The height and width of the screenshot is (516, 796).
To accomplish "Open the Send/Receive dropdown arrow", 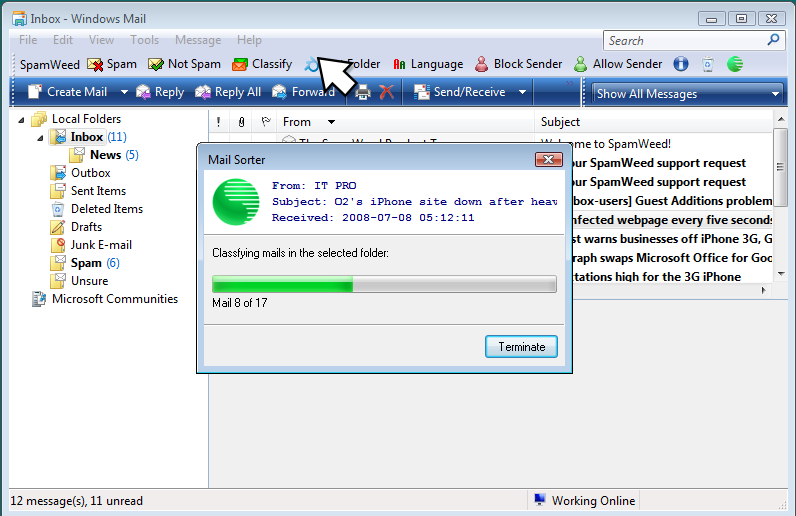I will tap(522, 92).
